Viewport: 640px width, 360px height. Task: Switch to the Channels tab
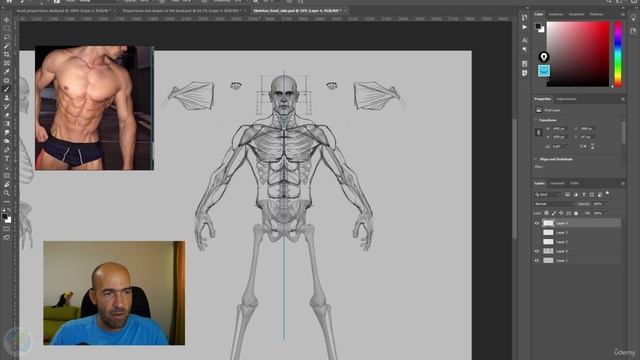point(557,184)
